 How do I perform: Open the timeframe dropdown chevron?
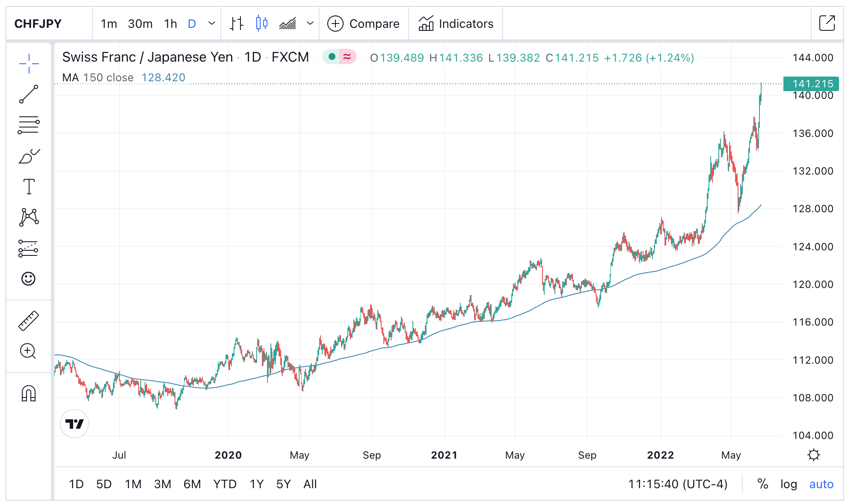tap(211, 24)
